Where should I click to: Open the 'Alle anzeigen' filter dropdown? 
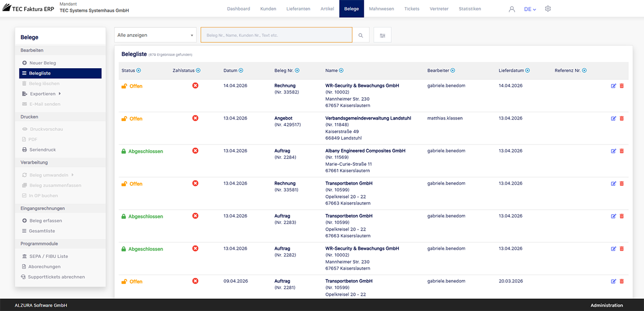[155, 35]
